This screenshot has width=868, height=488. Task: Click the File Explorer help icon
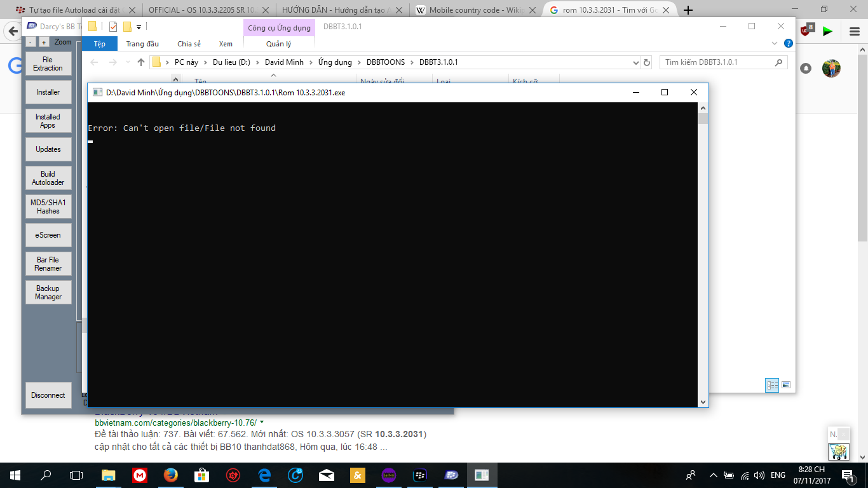[789, 44]
